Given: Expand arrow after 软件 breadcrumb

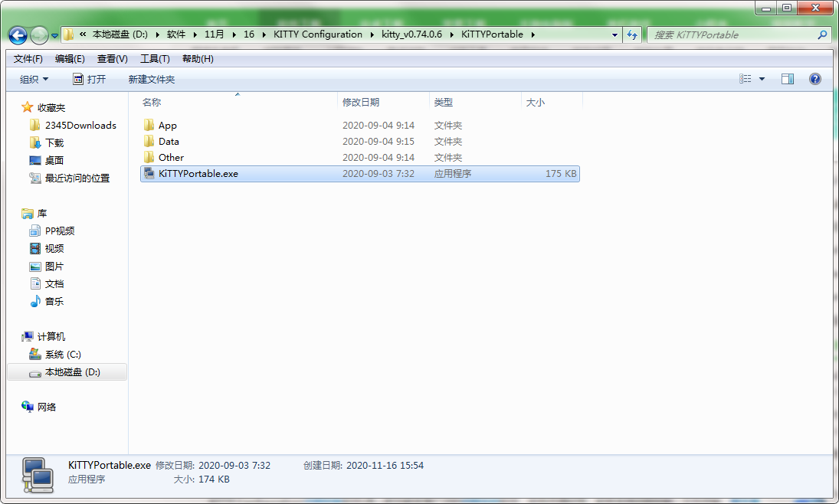Looking at the screenshot, I should click(x=195, y=34).
